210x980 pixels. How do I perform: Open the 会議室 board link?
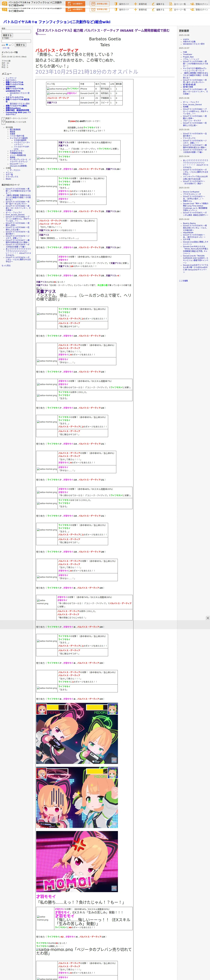tap(13, 134)
